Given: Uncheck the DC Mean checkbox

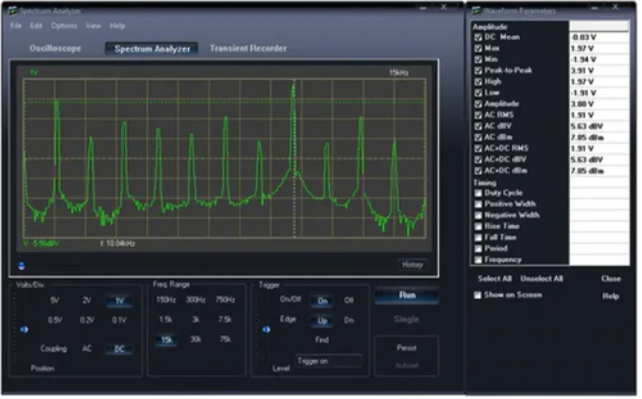Looking at the screenshot, I should (x=478, y=37).
